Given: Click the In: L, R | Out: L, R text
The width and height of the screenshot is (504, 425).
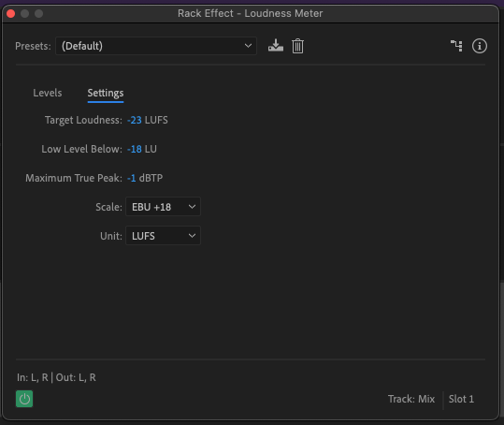Looking at the screenshot, I should pyautogui.click(x=56, y=377).
